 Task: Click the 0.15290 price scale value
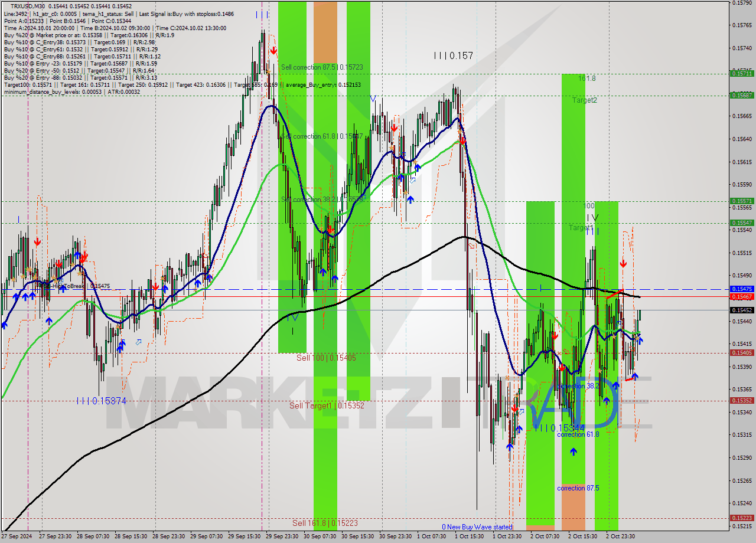tap(742, 457)
